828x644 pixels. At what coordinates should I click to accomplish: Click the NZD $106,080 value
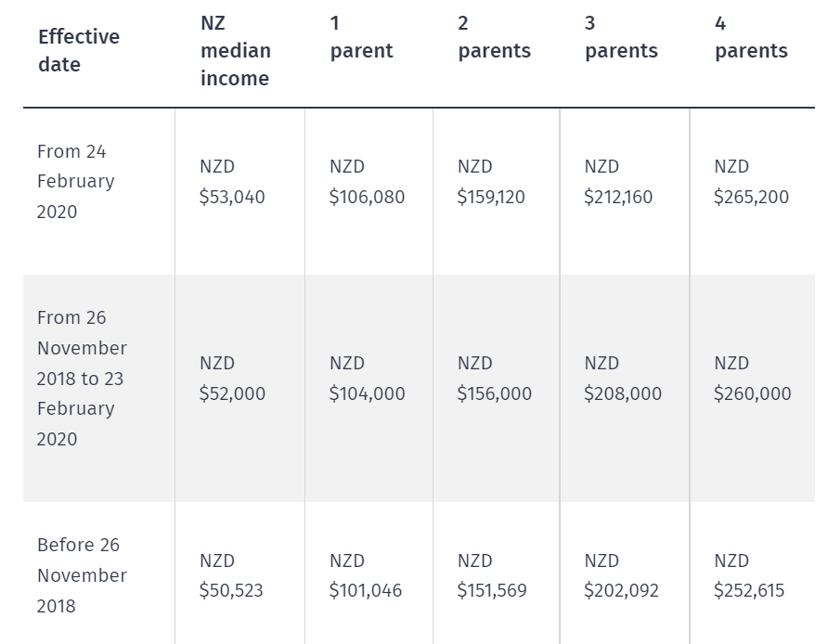(x=367, y=182)
